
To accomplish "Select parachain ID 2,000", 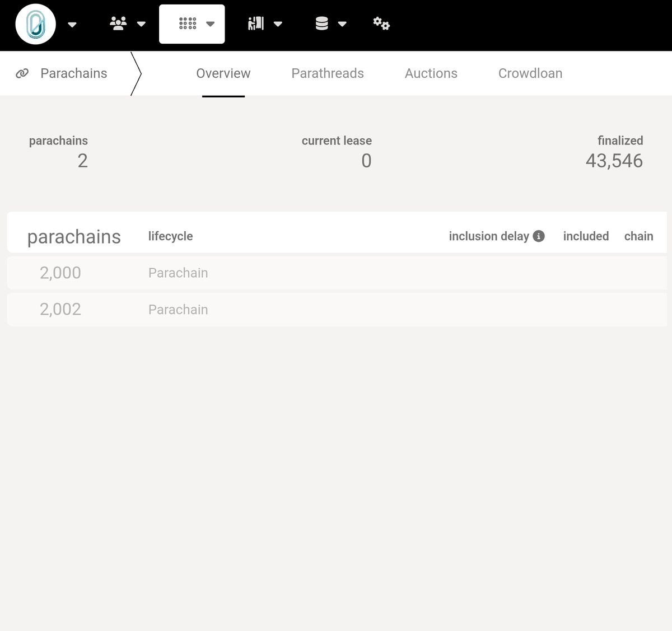I will click(x=60, y=273).
